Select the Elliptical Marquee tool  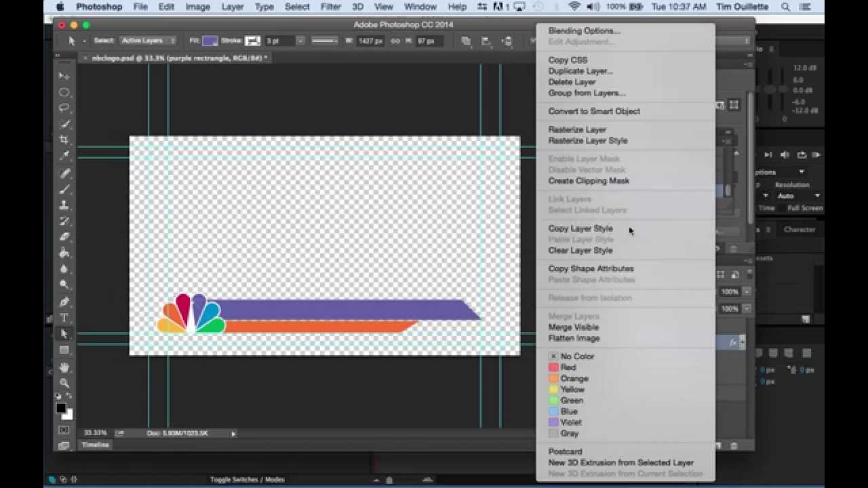[64, 92]
